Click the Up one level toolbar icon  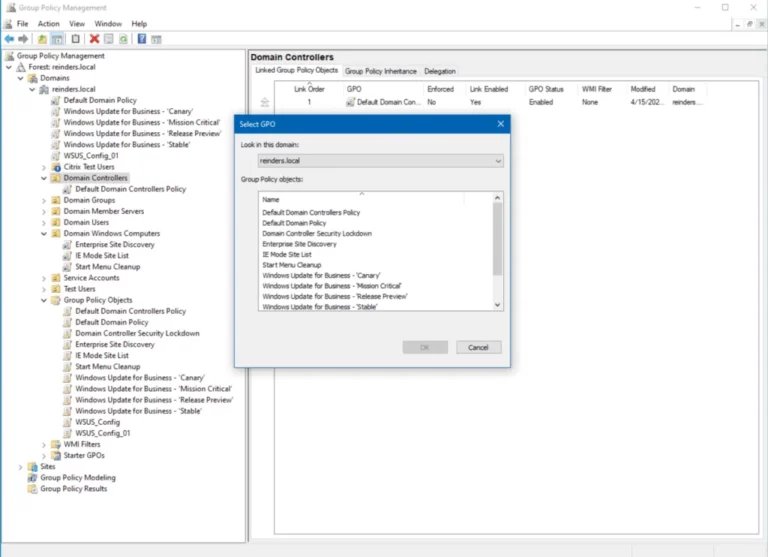coord(43,39)
